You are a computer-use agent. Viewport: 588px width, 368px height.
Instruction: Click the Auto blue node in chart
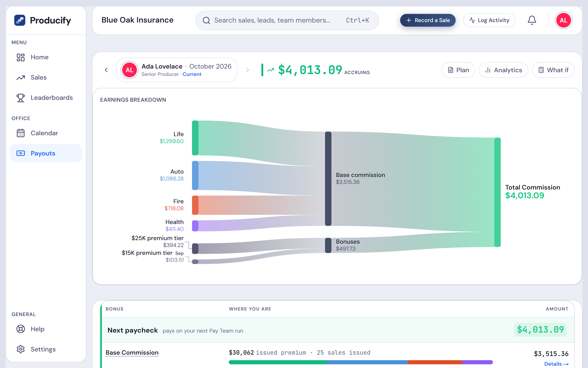[x=195, y=175]
